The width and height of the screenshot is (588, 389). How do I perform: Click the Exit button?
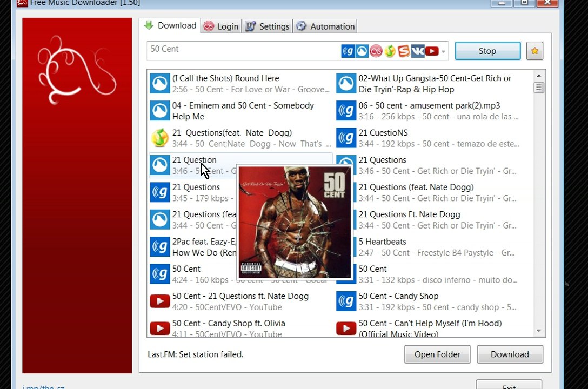point(509,385)
